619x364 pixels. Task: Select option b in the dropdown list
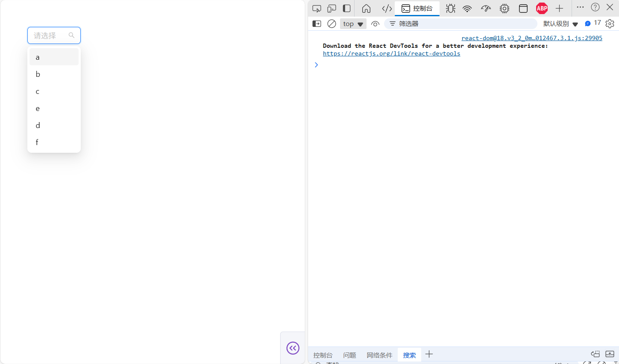point(54,74)
